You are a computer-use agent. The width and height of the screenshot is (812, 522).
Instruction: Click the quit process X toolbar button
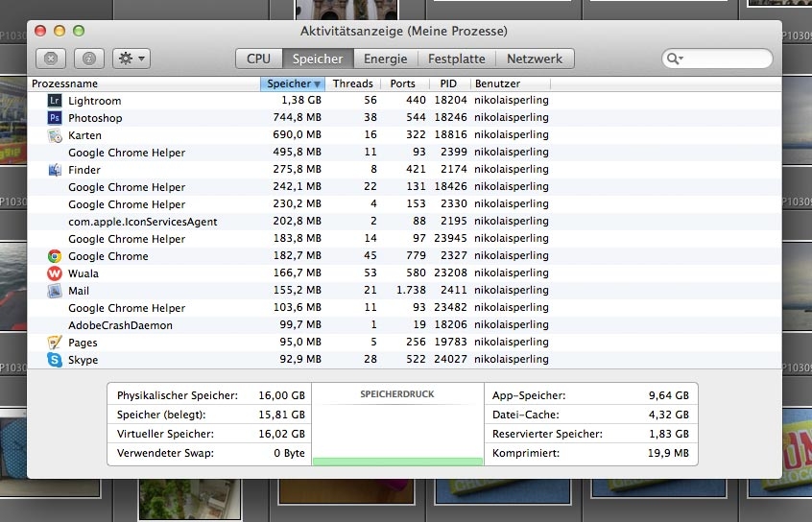click(51, 59)
